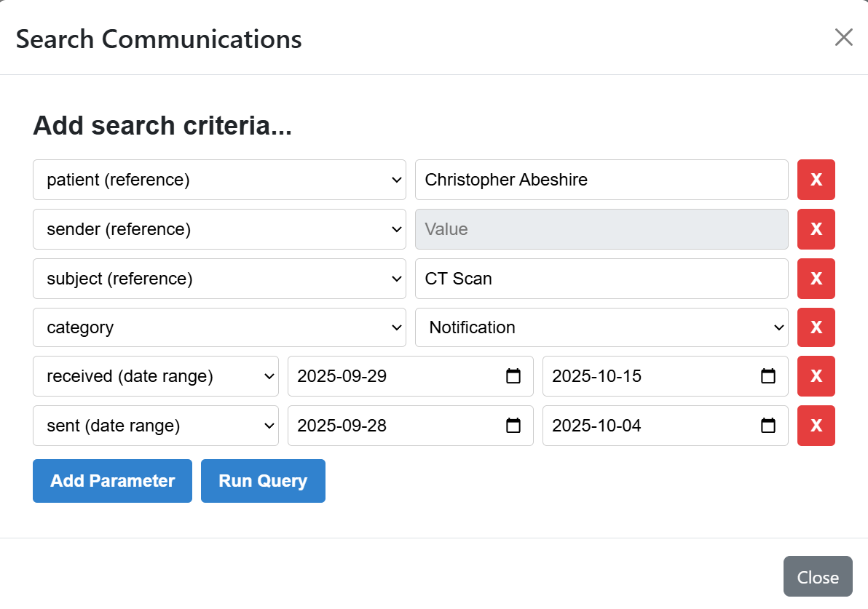Open calendar picker for received start date

pyautogui.click(x=513, y=376)
